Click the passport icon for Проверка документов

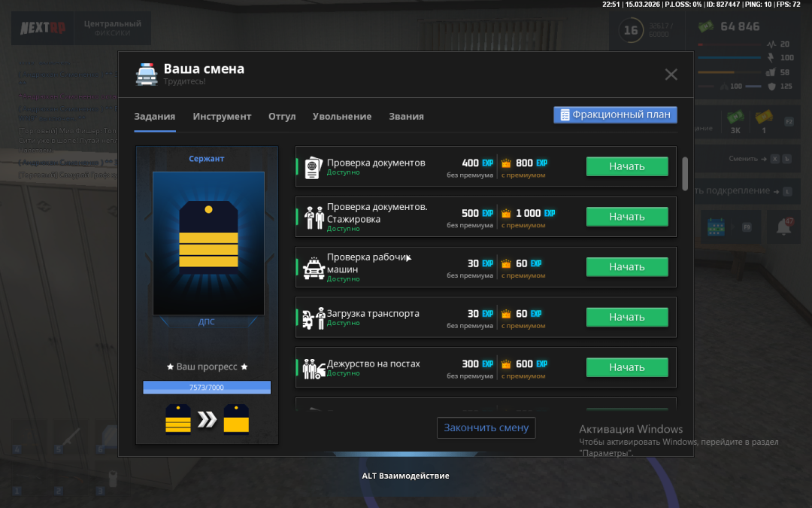[313, 167]
